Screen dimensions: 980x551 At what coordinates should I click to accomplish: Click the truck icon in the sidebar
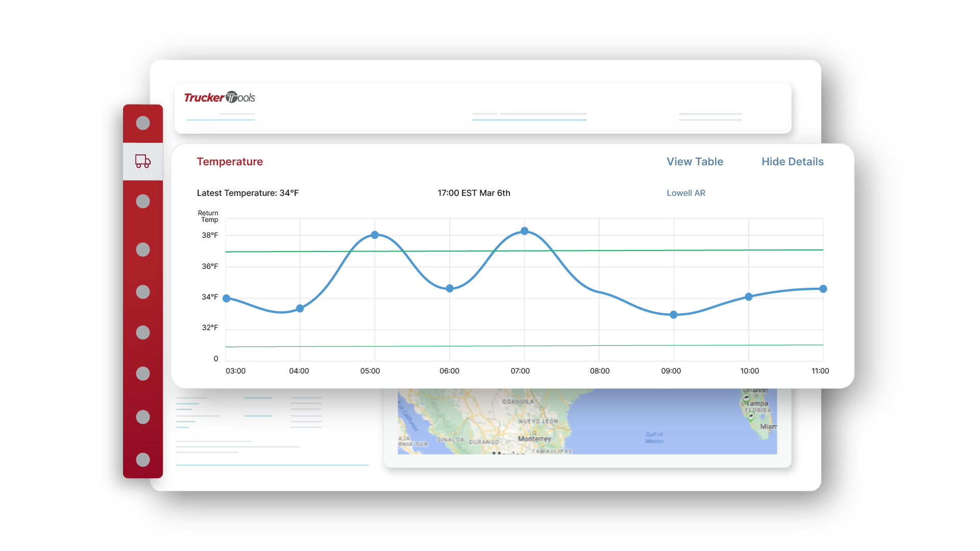(143, 161)
